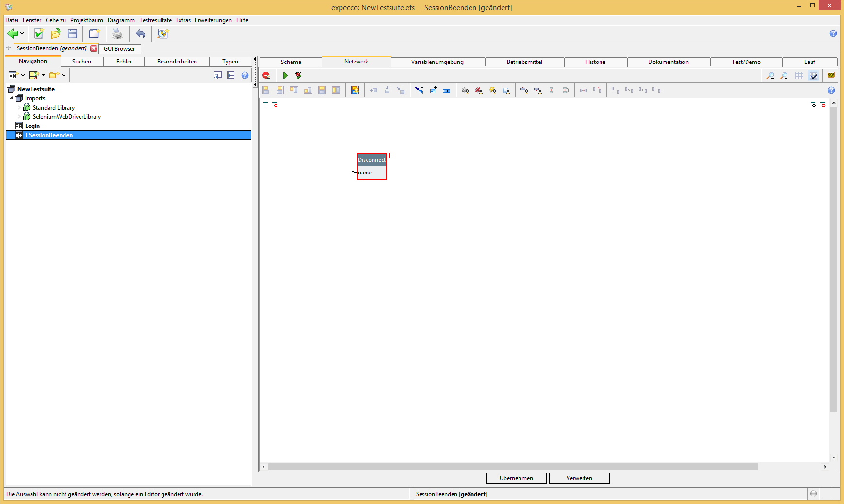Image resolution: width=844 pixels, height=504 pixels.
Task: Expand the SeleniumWebDriverLibrary tree node
Action: (x=19, y=117)
